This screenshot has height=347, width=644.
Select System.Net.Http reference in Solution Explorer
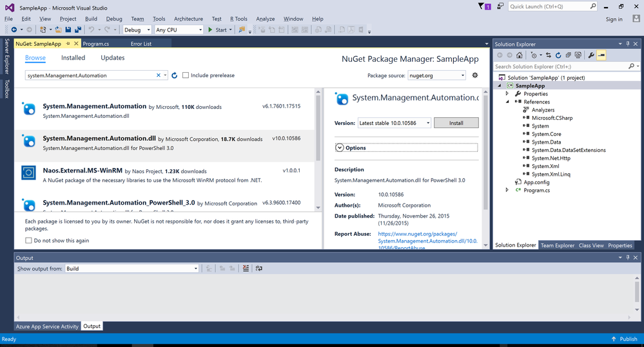tap(551, 158)
